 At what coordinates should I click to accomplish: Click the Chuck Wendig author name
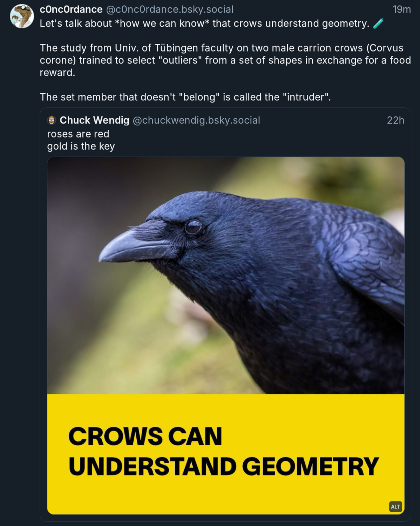click(x=94, y=120)
